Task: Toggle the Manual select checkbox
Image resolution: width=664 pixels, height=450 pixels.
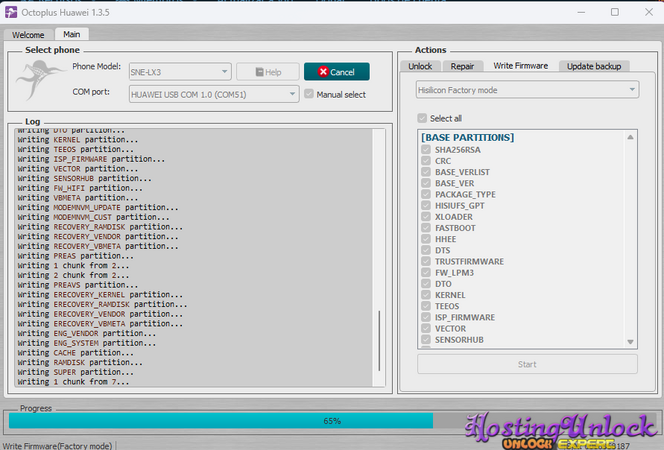Action: pyautogui.click(x=308, y=95)
